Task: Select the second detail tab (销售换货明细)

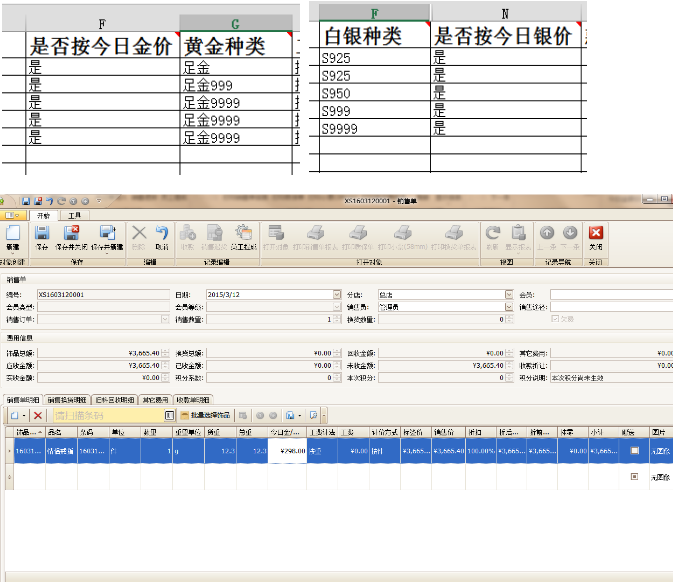Action: (x=67, y=400)
